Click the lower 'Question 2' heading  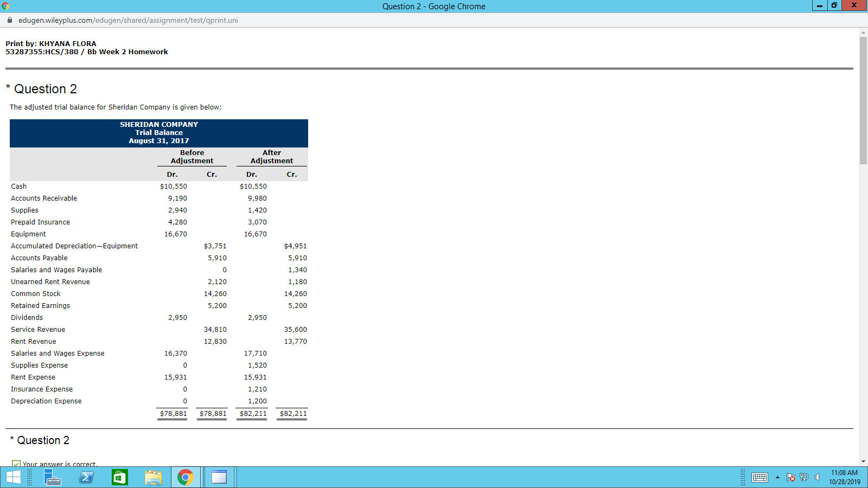coord(43,440)
